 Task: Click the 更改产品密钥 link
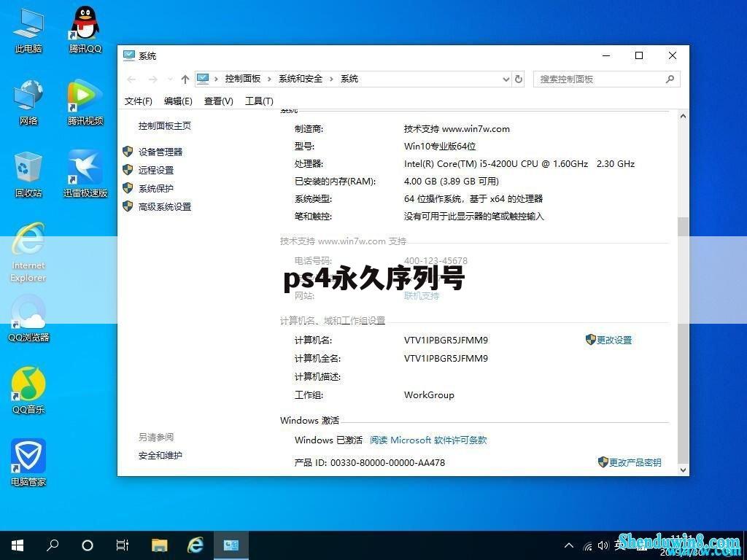point(635,462)
